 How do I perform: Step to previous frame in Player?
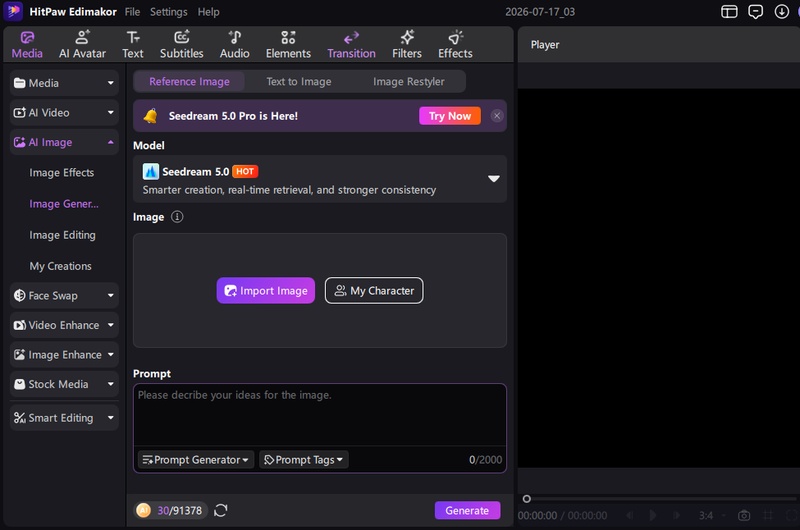click(630, 515)
